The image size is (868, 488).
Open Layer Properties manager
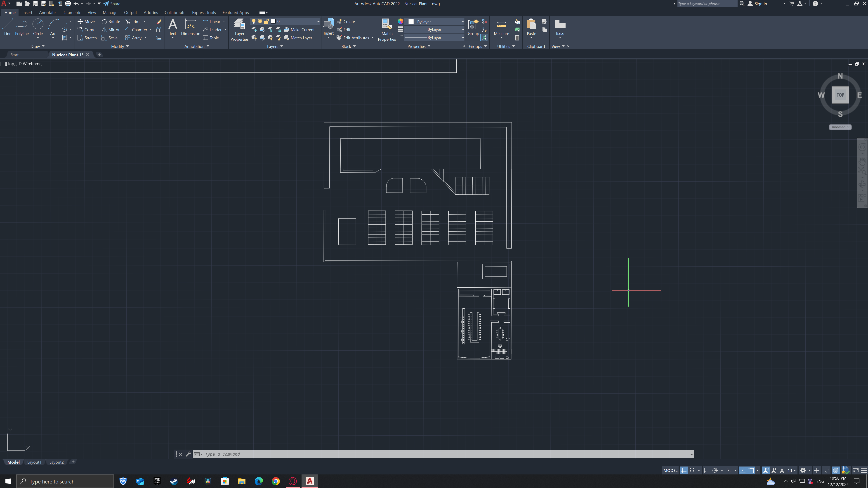[x=239, y=30]
